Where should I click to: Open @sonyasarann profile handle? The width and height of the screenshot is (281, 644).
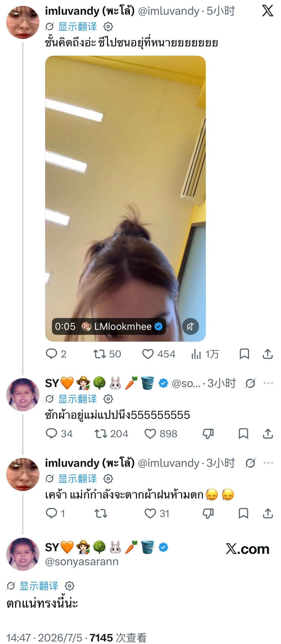pyautogui.click(x=82, y=561)
